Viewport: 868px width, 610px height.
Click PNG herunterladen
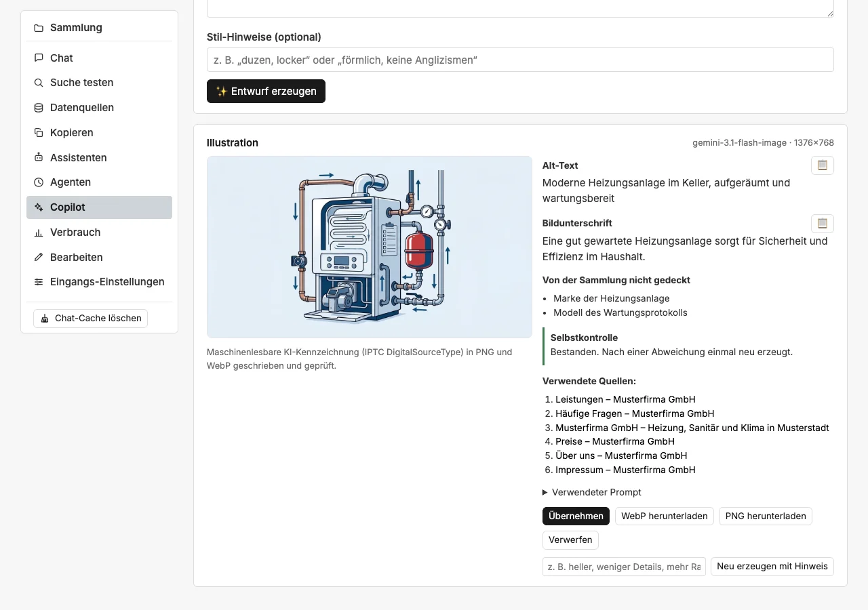coord(766,516)
